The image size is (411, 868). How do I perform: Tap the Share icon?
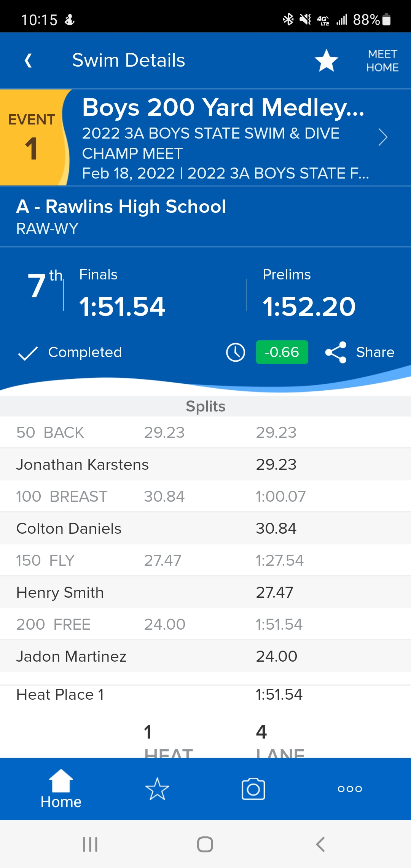pos(336,352)
